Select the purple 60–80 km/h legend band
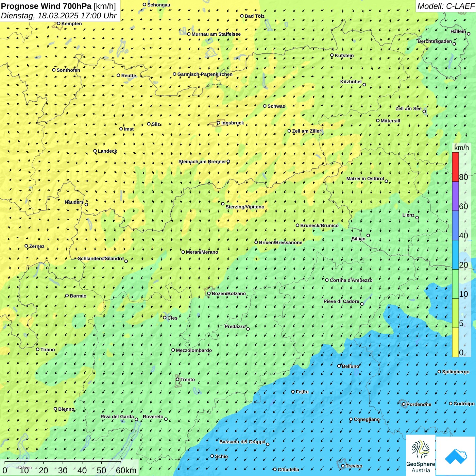Image resolution: width=476 pixels, height=476 pixels. [455, 197]
